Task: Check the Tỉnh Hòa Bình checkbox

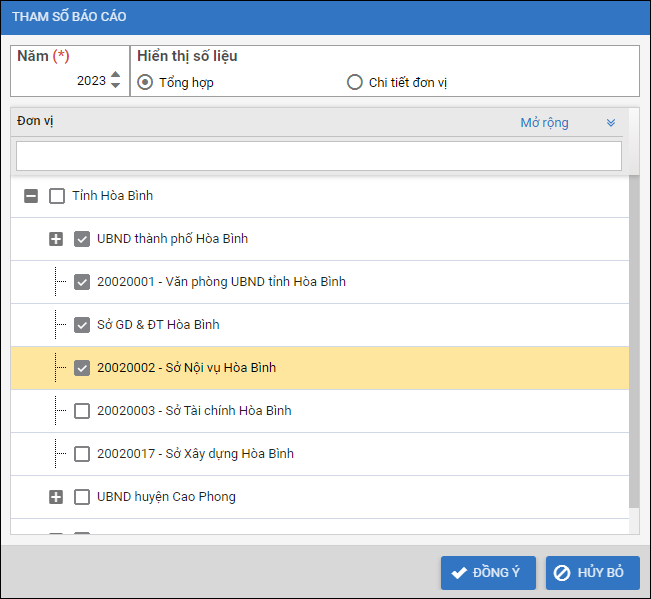Action: 57,196
